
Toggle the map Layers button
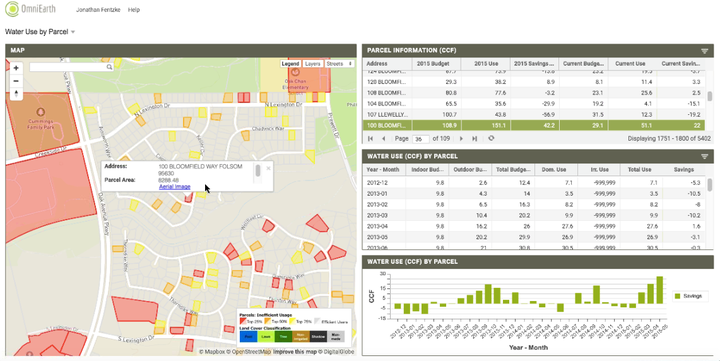[x=312, y=64]
